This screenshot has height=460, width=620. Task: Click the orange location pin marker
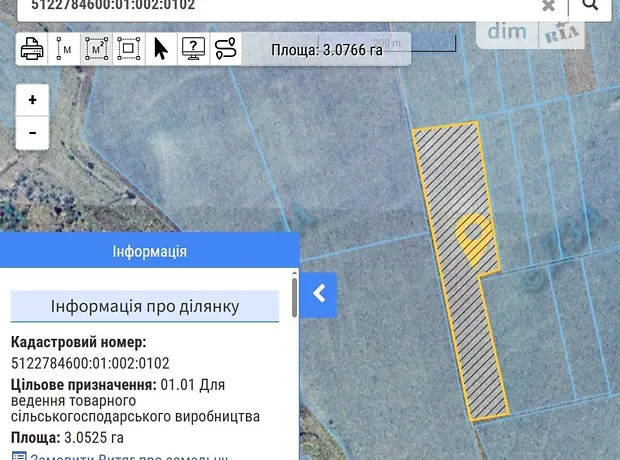473,237
